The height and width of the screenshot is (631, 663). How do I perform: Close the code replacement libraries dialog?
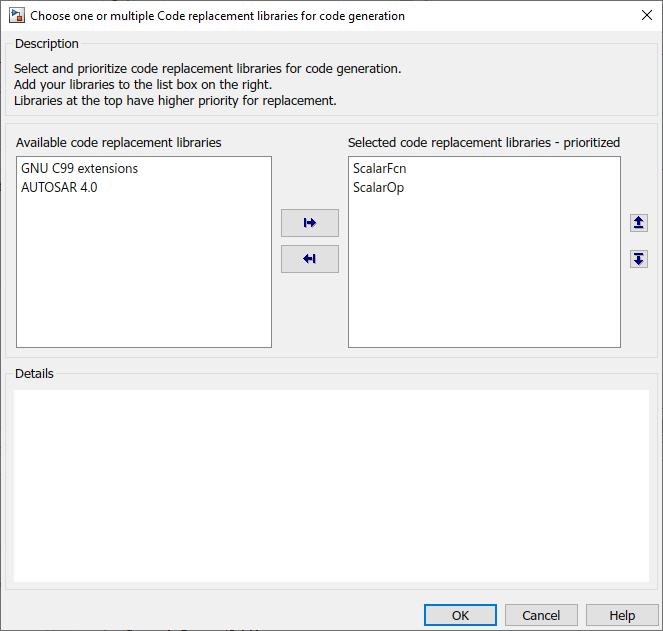tap(645, 16)
